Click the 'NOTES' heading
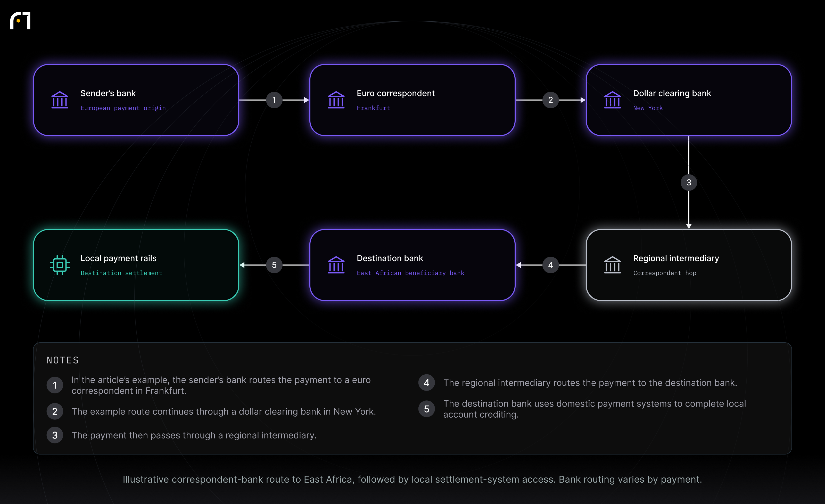Viewport: 825px width, 504px height. click(x=63, y=360)
